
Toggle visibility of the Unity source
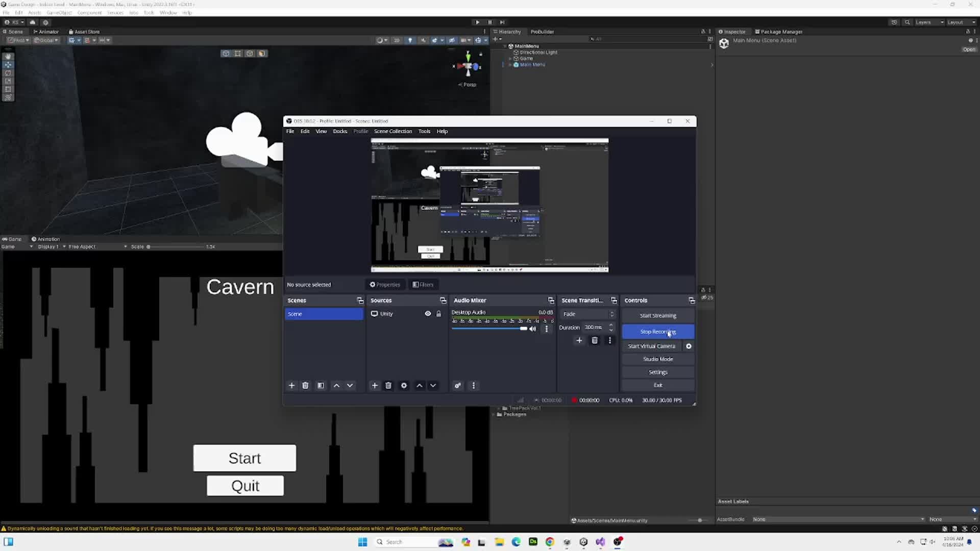(428, 314)
